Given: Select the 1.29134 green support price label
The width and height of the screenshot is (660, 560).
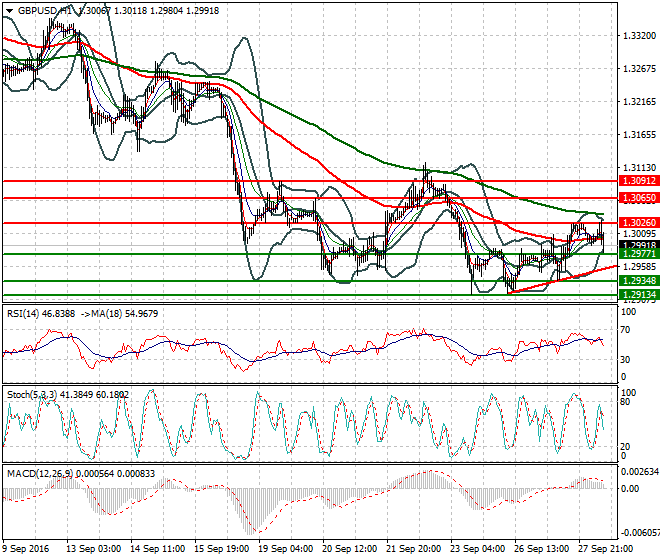Looking at the screenshot, I should click(x=639, y=295).
